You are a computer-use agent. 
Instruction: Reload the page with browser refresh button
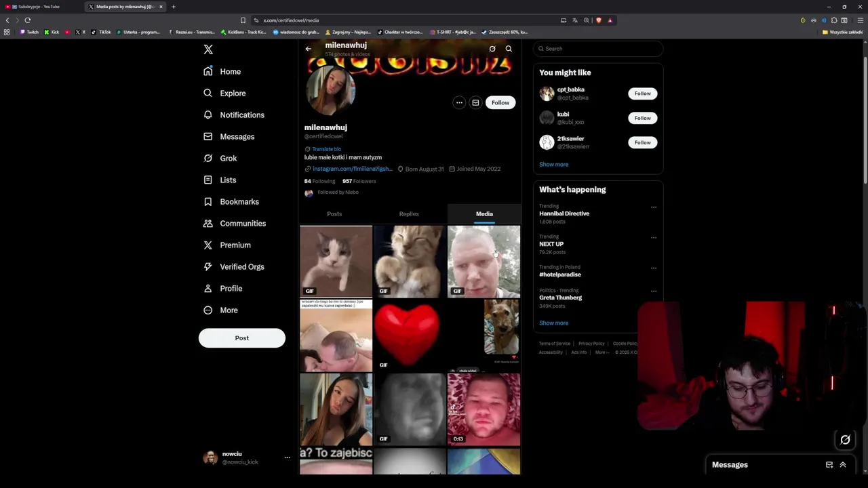point(28,20)
